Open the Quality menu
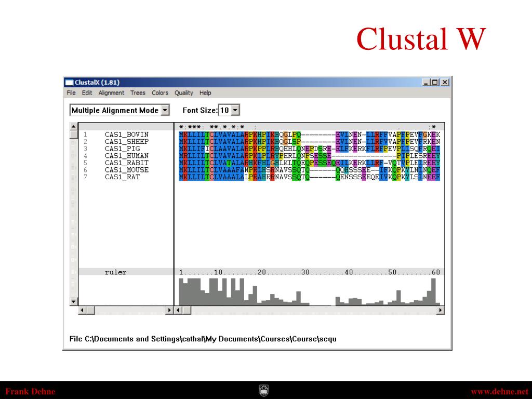 click(183, 92)
